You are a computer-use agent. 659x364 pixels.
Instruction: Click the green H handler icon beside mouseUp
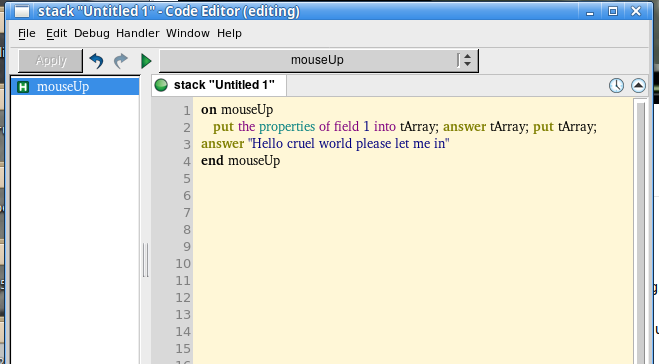coord(23,87)
